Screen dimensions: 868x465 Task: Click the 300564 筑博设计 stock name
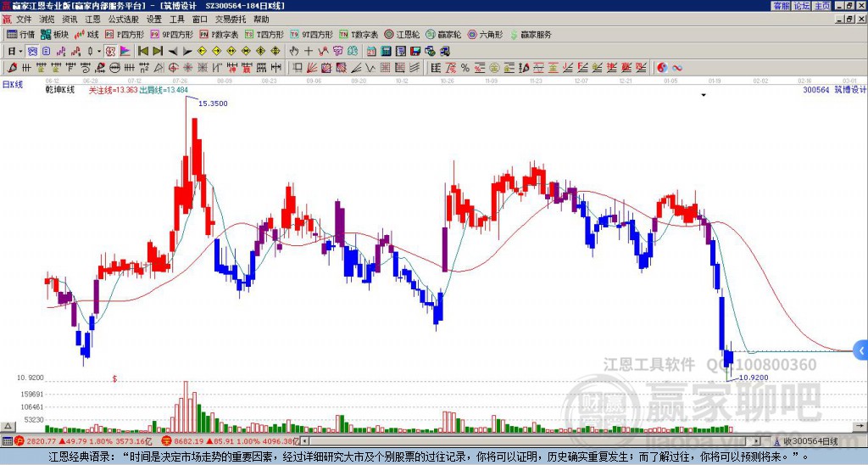(x=834, y=90)
